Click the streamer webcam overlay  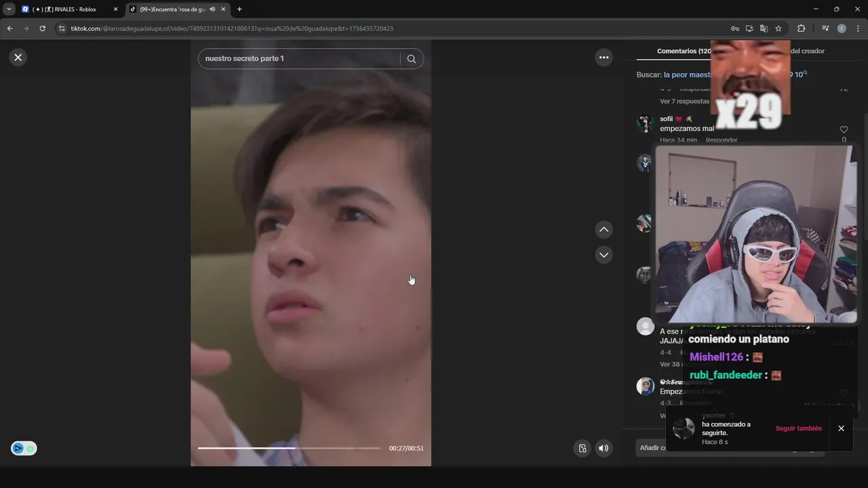click(755, 234)
